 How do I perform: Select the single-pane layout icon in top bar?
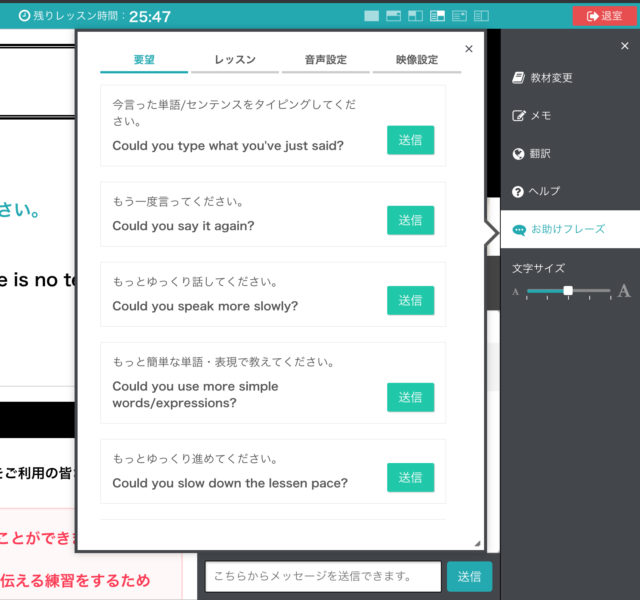point(371,16)
